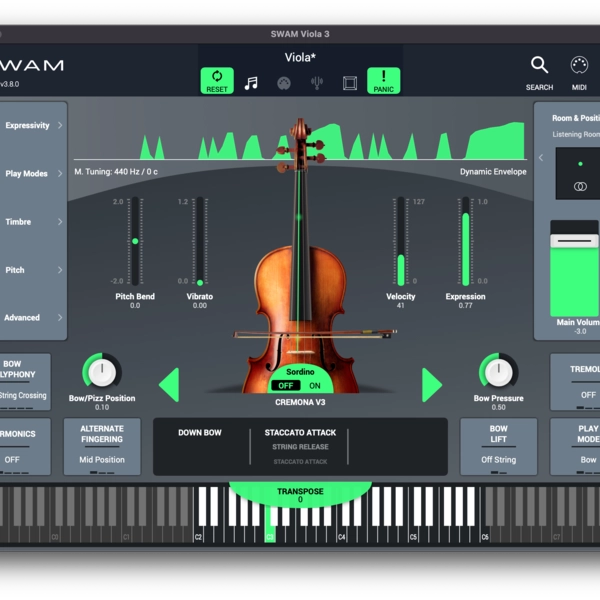This screenshot has height=600, width=600.
Task: Open the Pitch menu item
Action: pyautogui.click(x=33, y=270)
